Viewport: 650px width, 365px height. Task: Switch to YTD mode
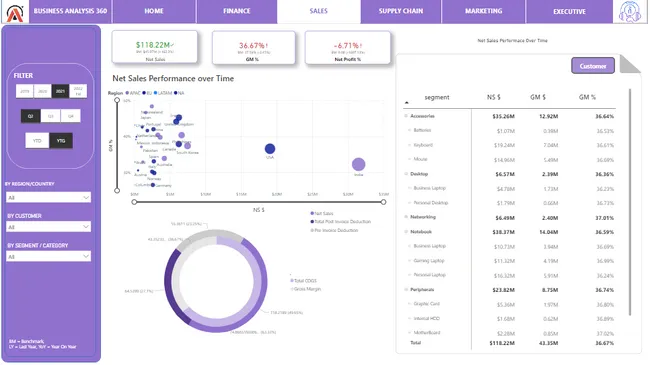pyautogui.click(x=37, y=141)
